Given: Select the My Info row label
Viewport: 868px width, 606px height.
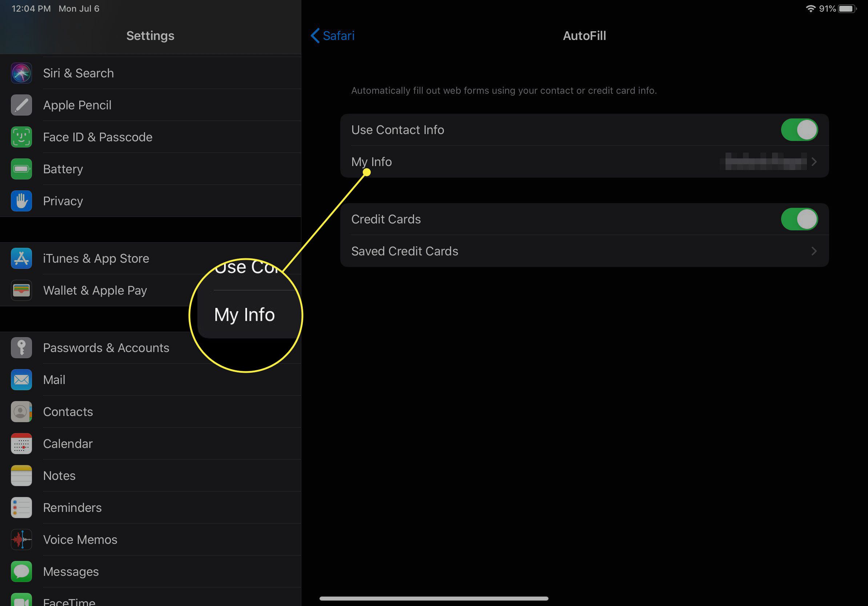Looking at the screenshot, I should click(371, 162).
